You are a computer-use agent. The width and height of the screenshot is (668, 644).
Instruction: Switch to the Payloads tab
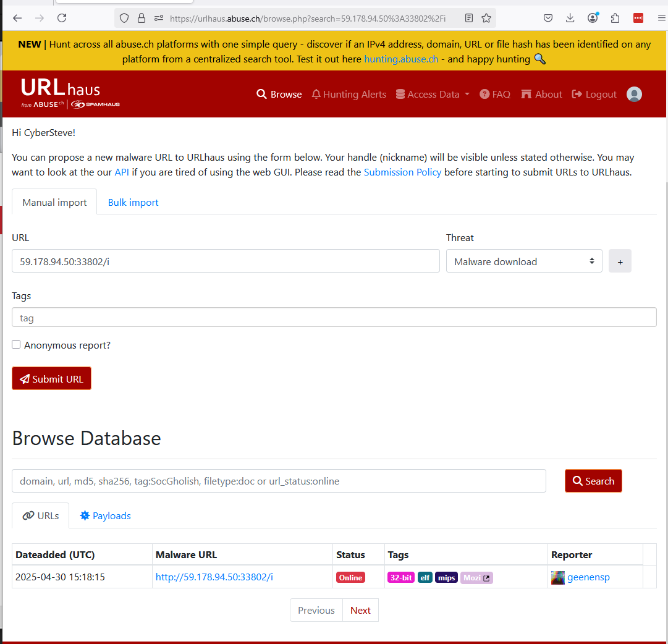coord(105,515)
